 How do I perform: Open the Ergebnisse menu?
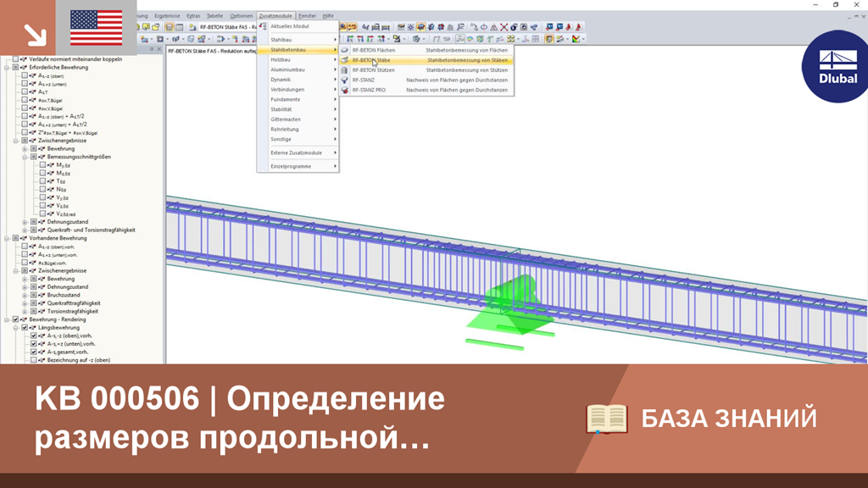[167, 16]
